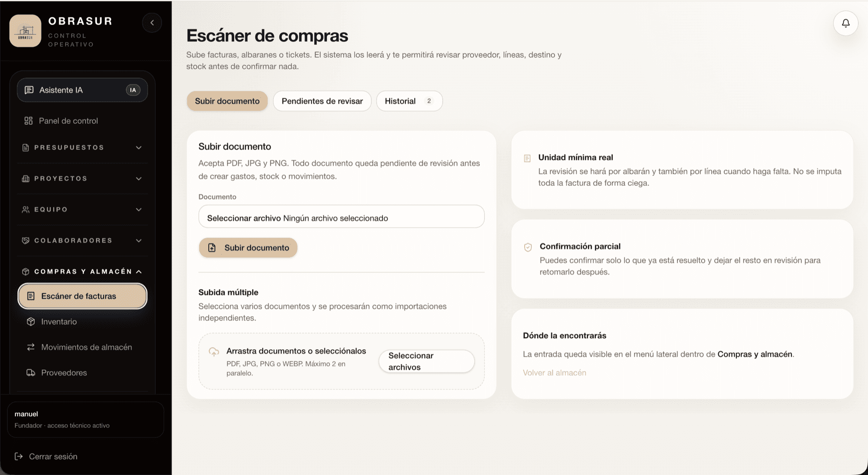Expand the Proyectos menu chevron
This screenshot has width=868, height=475.
(139, 178)
